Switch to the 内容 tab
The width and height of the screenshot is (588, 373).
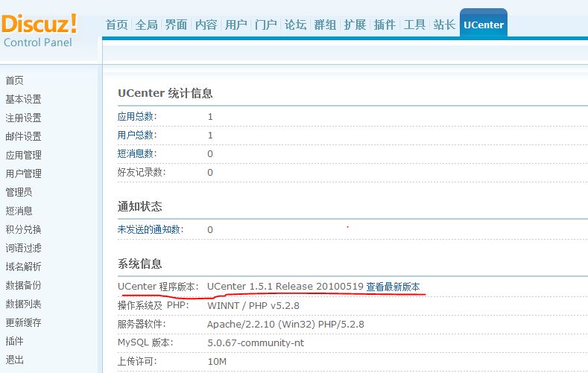pos(206,25)
